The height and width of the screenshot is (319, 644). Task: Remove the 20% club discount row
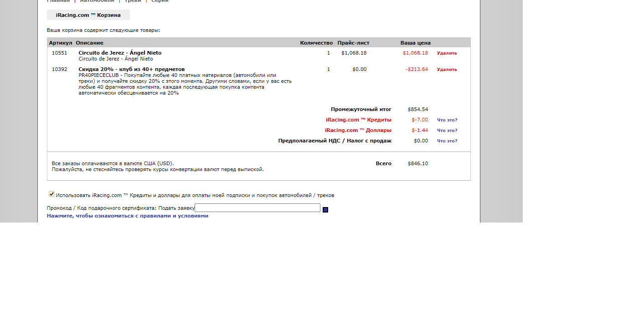point(447,70)
